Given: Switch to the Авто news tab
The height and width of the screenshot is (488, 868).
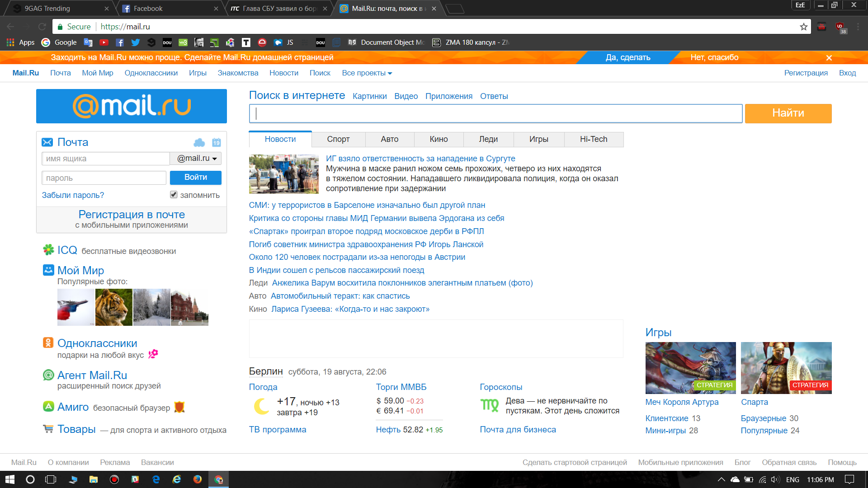Looking at the screenshot, I should 390,139.
